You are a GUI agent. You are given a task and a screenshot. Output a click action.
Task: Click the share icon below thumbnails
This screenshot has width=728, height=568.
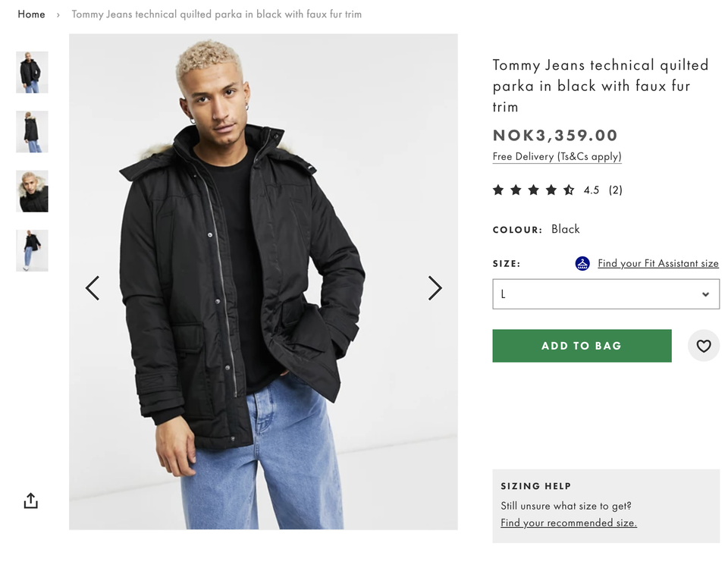[x=30, y=501]
